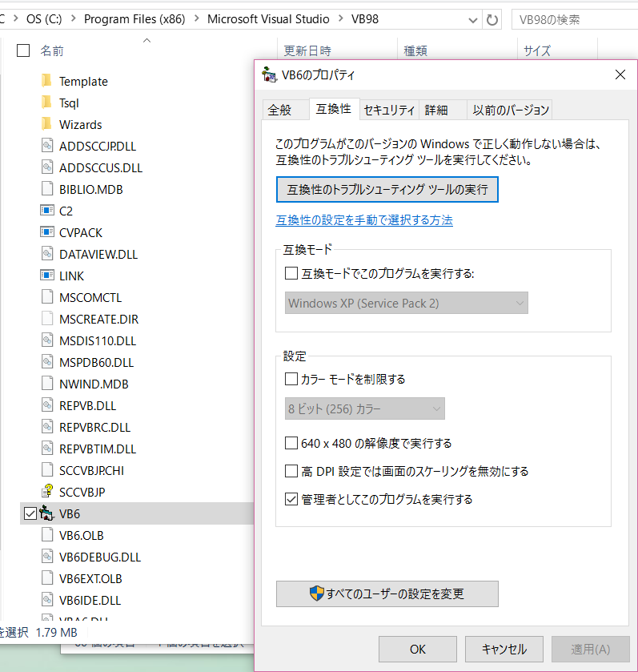638x672 pixels.
Task: Click the VB6IDE.DLL file icon
Action: click(x=47, y=600)
